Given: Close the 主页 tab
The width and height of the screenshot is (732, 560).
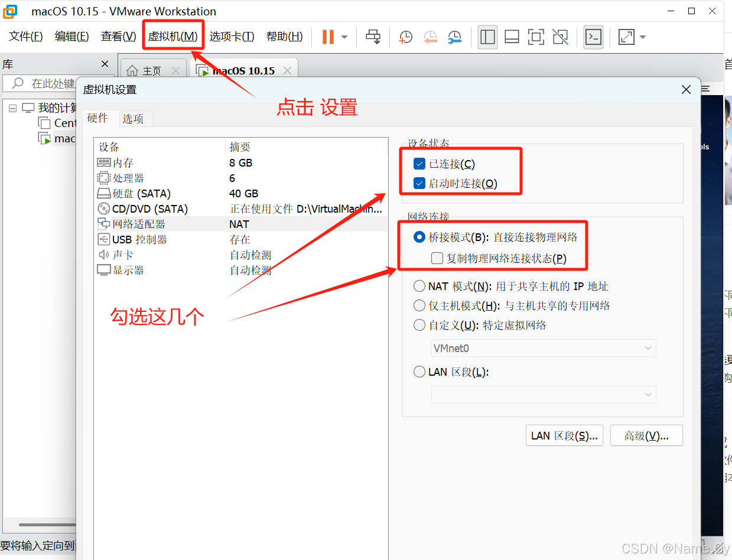Looking at the screenshot, I should click(x=175, y=71).
